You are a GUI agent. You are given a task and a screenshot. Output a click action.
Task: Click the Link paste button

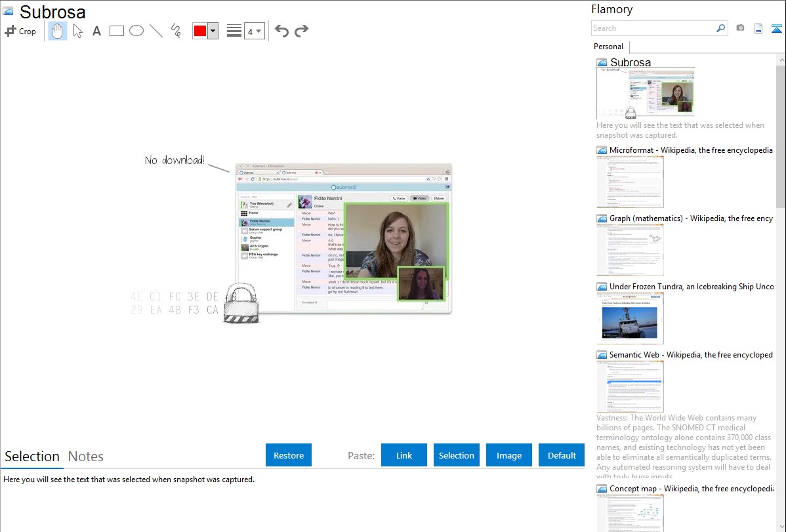coord(404,455)
